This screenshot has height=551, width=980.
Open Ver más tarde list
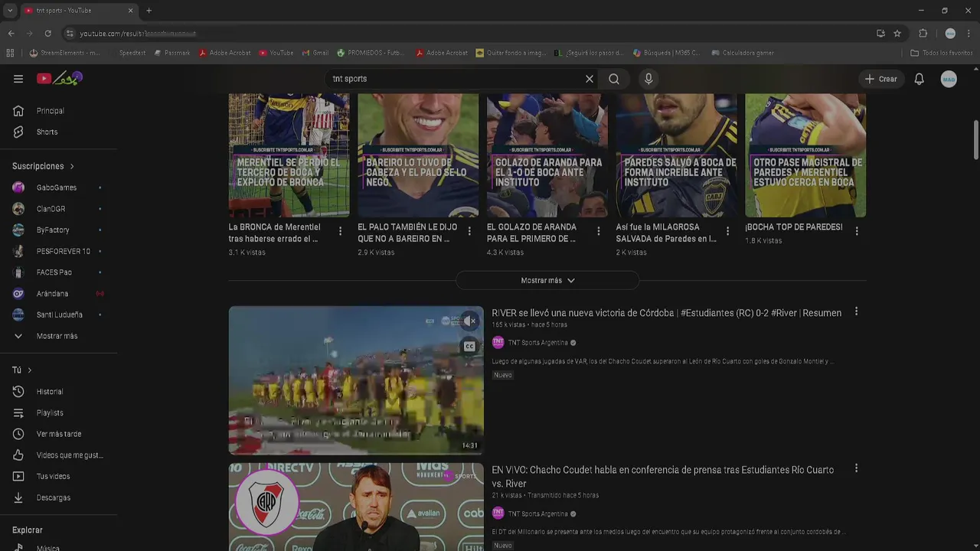[58, 434]
